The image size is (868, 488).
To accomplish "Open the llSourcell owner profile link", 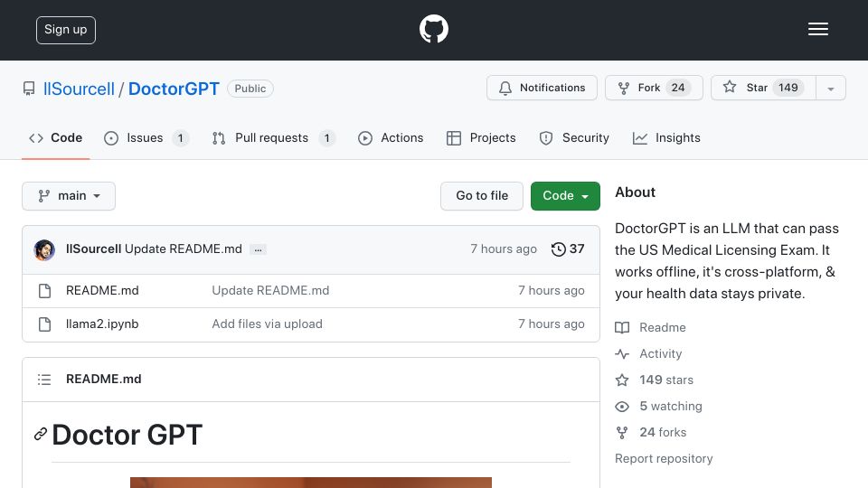I will tap(79, 89).
